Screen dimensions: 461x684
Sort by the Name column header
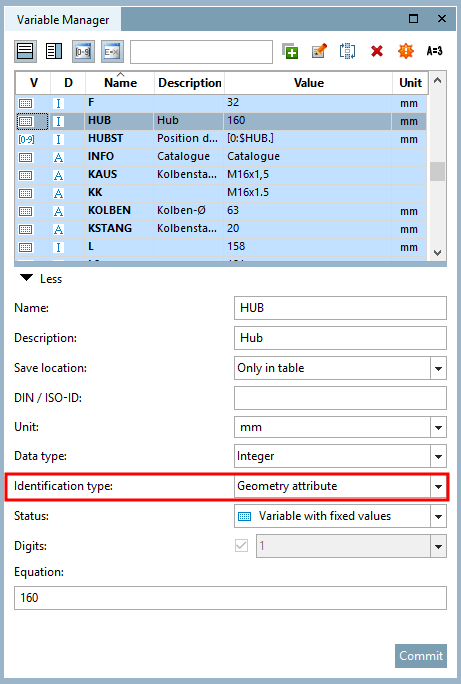[x=120, y=83]
